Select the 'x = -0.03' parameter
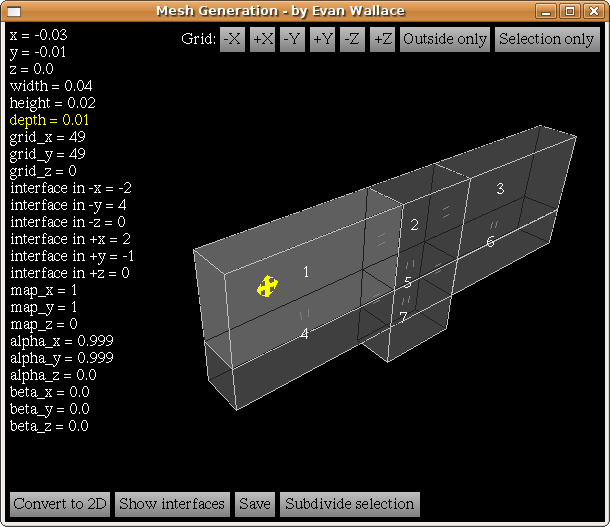The image size is (610, 527). [39, 35]
